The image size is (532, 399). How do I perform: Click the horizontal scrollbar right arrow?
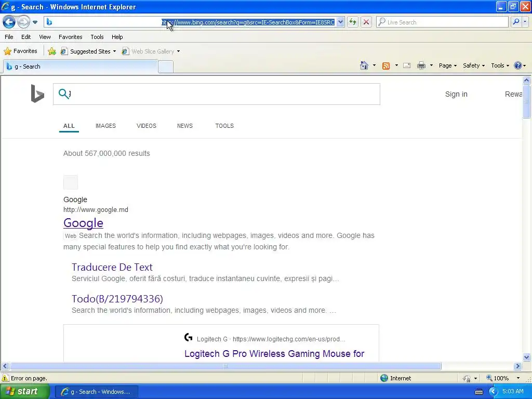518,366
